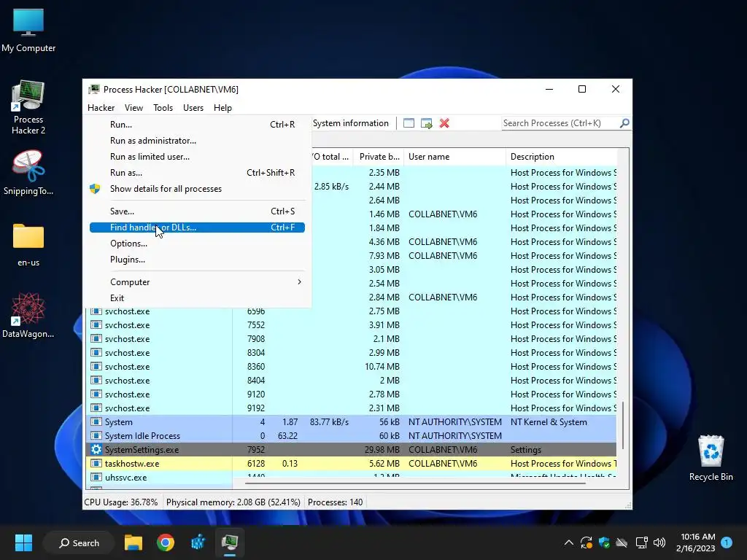Click the horizontal scrollbar of process list

click(x=415, y=483)
